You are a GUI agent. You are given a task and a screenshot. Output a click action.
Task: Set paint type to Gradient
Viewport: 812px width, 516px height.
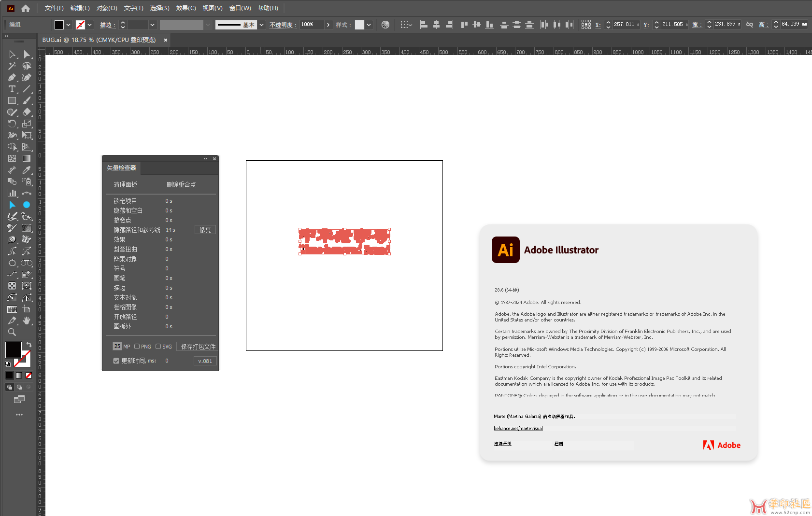19,376
